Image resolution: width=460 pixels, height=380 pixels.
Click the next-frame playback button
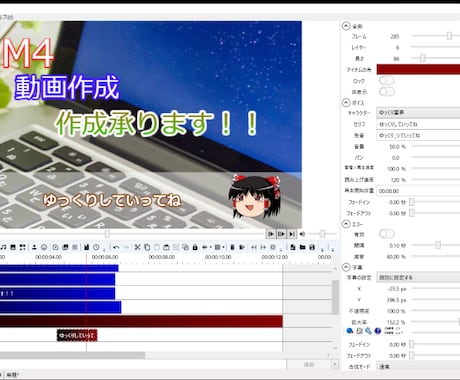pos(282,234)
